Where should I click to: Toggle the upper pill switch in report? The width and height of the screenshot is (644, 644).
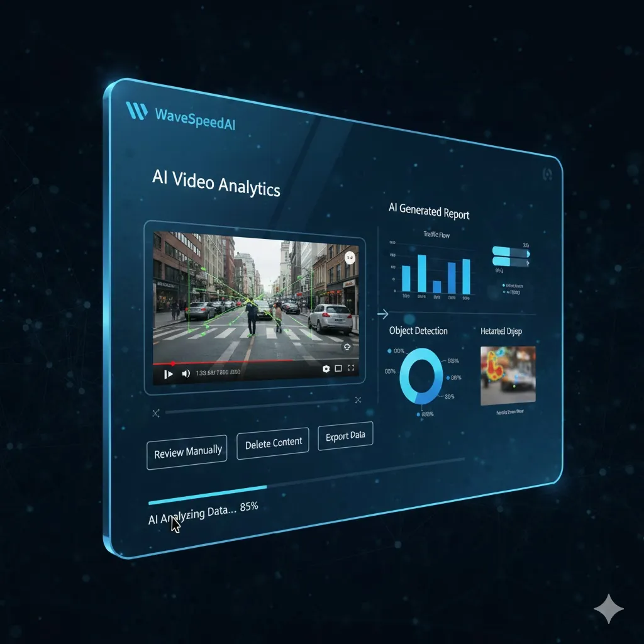[x=511, y=251]
